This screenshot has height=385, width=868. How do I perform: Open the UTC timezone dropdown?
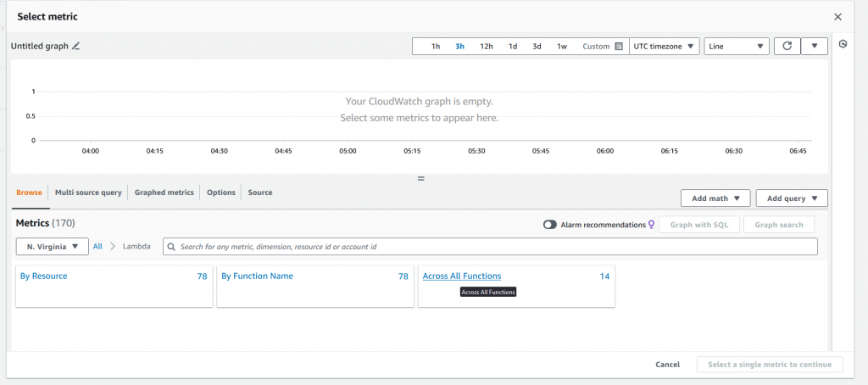[665, 46]
